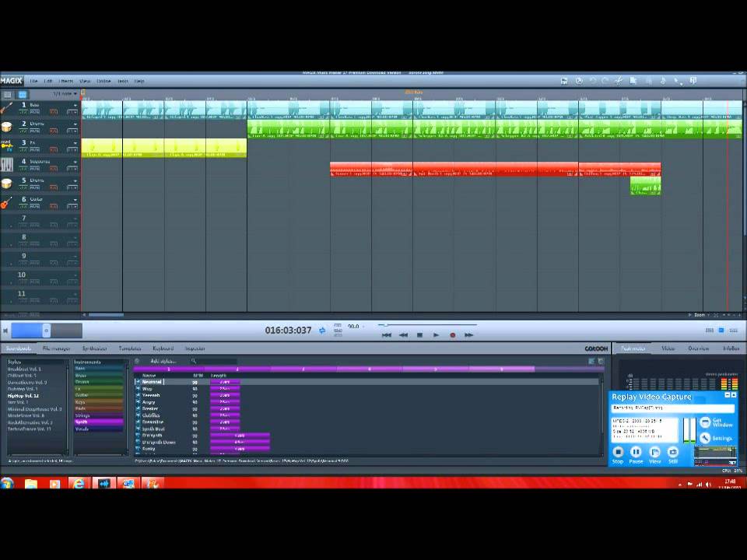Screen dimensions: 747x560
Task: Click the redo arrow in top toolbar
Action: pyautogui.click(x=605, y=81)
